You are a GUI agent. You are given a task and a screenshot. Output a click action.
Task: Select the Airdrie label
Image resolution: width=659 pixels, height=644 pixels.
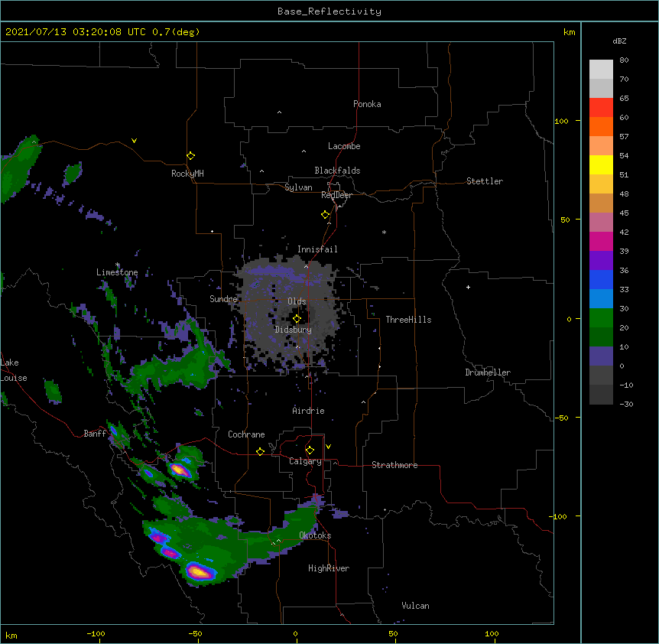click(308, 411)
